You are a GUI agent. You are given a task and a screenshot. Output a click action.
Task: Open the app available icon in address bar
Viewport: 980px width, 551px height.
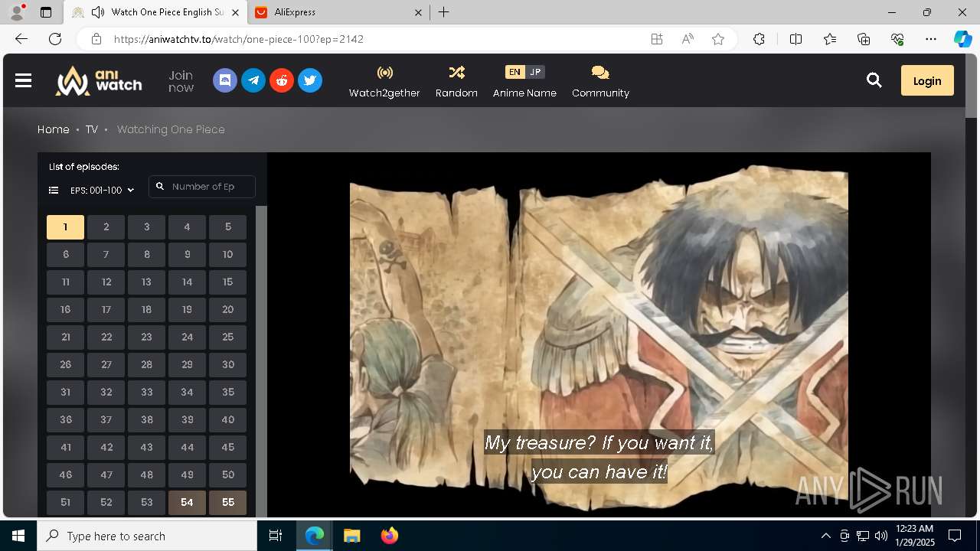tap(657, 39)
